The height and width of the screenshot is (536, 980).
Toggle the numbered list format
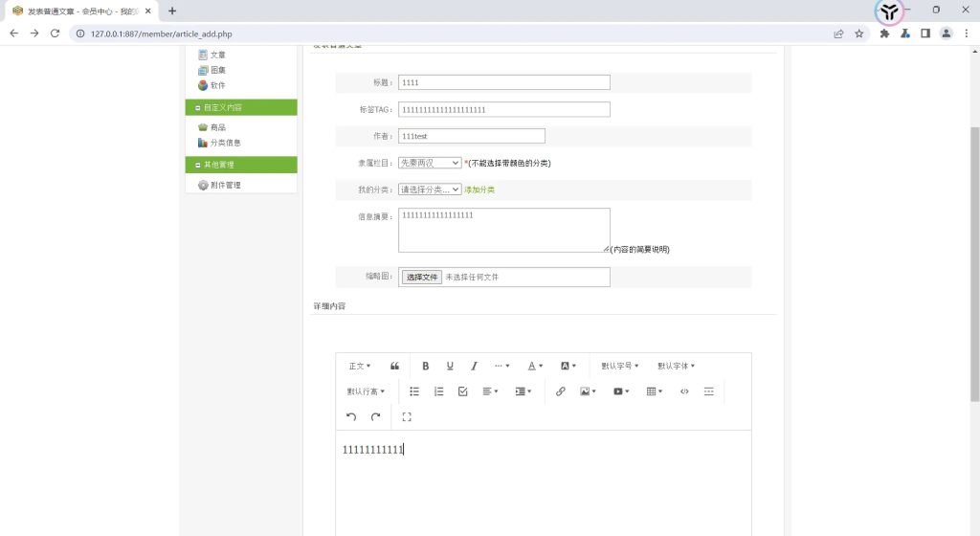point(438,391)
